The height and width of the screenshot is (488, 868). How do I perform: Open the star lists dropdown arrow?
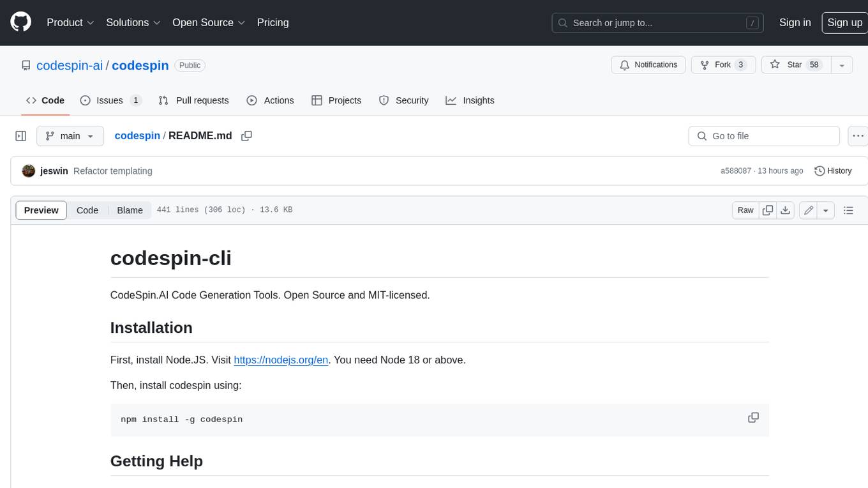pyautogui.click(x=841, y=65)
